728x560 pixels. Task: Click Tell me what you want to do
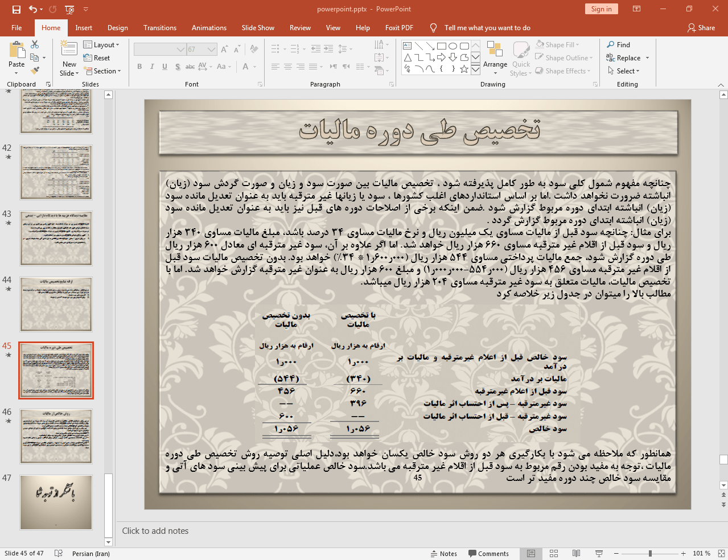coord(487,28)
